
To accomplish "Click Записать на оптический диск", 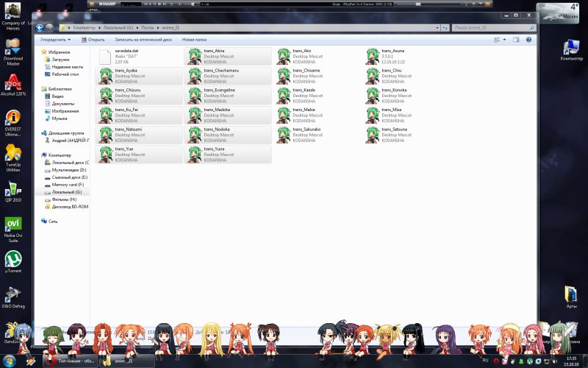I will (143, 40).
